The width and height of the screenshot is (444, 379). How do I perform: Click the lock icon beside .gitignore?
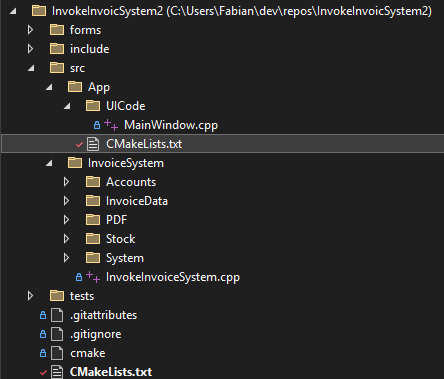pos(43,334)
